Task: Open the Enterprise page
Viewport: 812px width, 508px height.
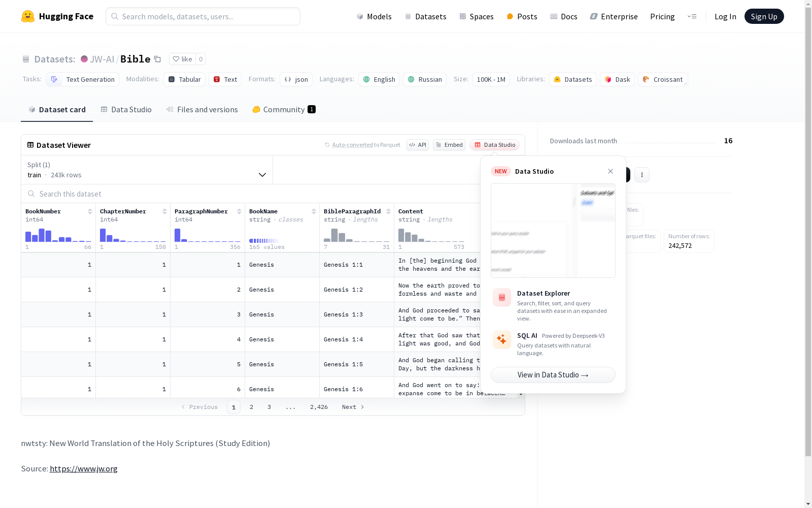Action: pos(614,16)
